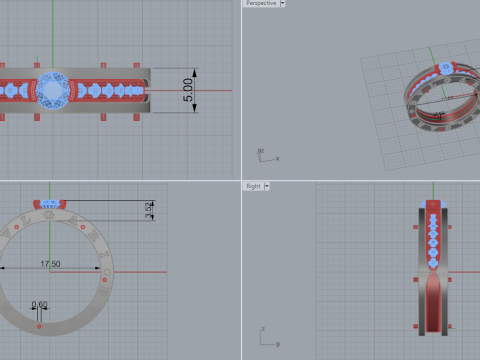Select the large center diamond in top view
This screenshot has width=480, height=360.
click(52, 90)
